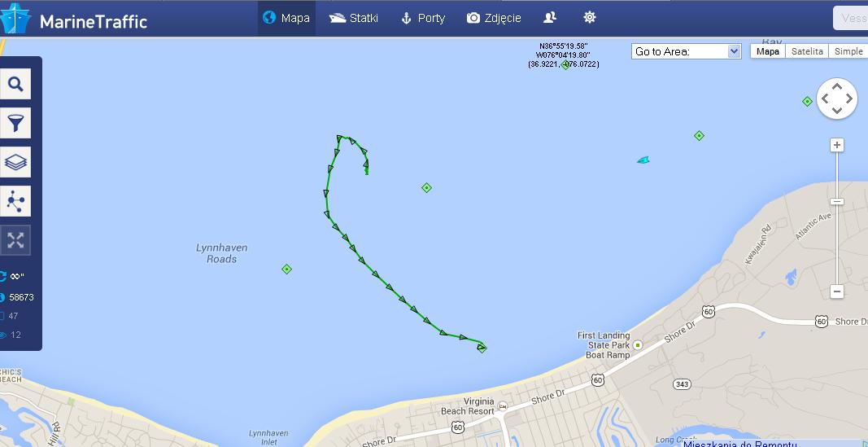
Task: Switch map view to Simple
Action: click(x=848, y=51)
